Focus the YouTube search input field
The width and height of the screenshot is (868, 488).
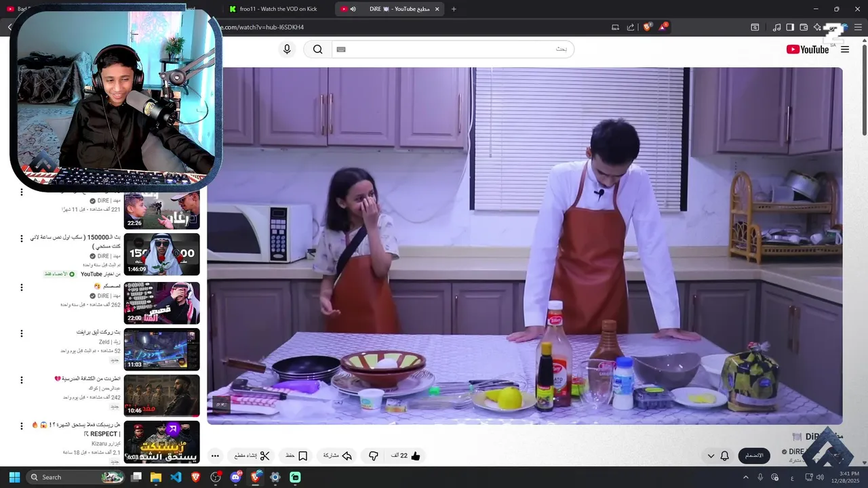tap(453, 49)
